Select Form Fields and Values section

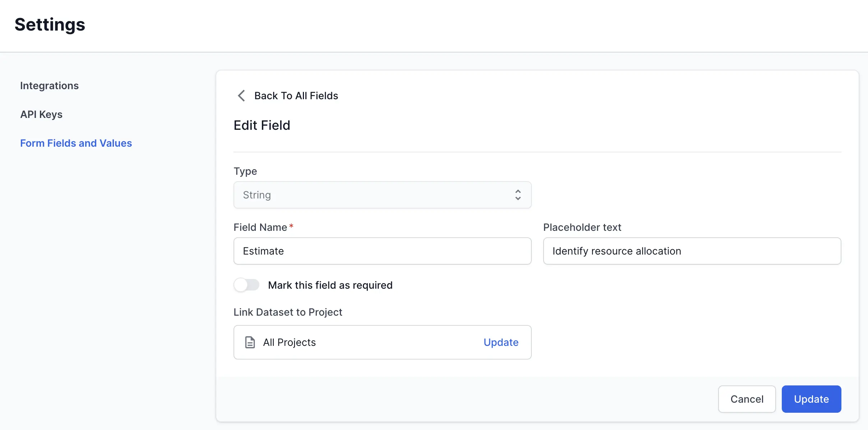coord(76,143)
